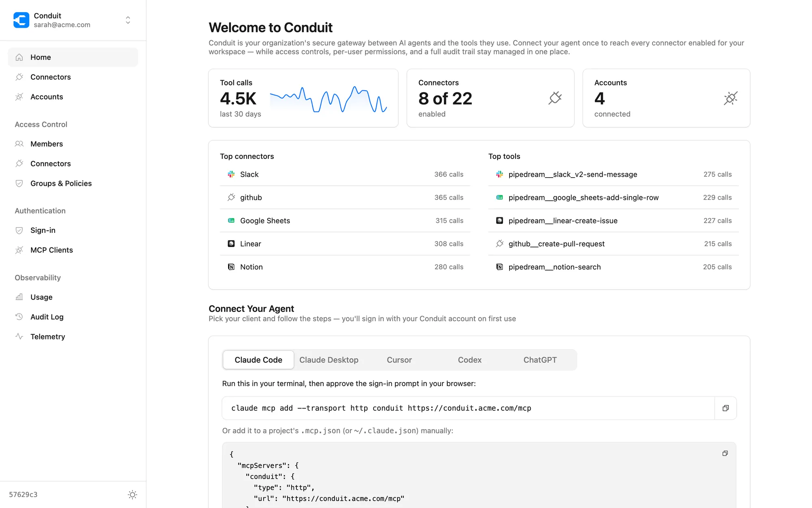The width and height of the screenshot is (812, 508).
Task: Click icon beside linear-create-issue tool
Action: [499, 221]
